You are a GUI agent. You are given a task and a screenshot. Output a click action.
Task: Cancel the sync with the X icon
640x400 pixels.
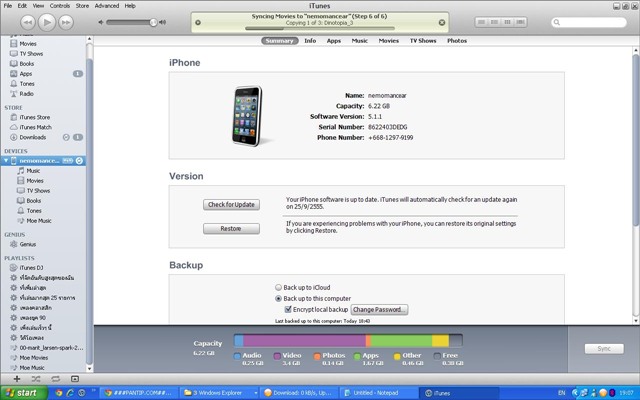click(x=442, y=23)
